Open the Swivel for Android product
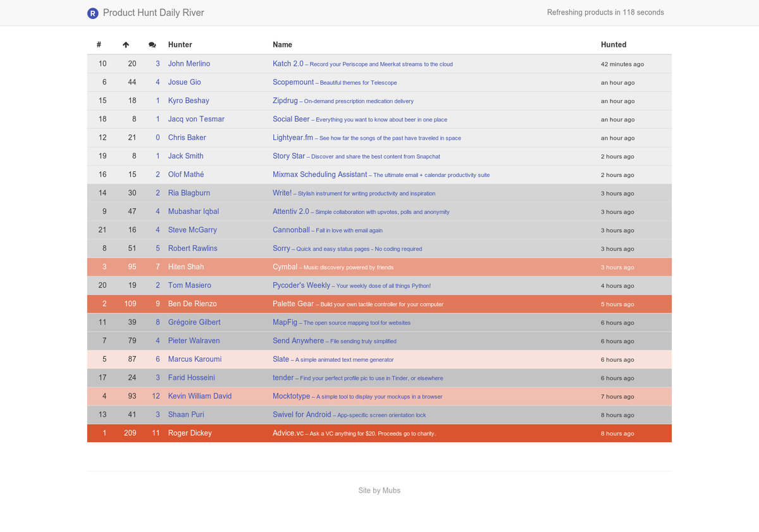This screenshot has height=532, width=759. click(302, 414)
